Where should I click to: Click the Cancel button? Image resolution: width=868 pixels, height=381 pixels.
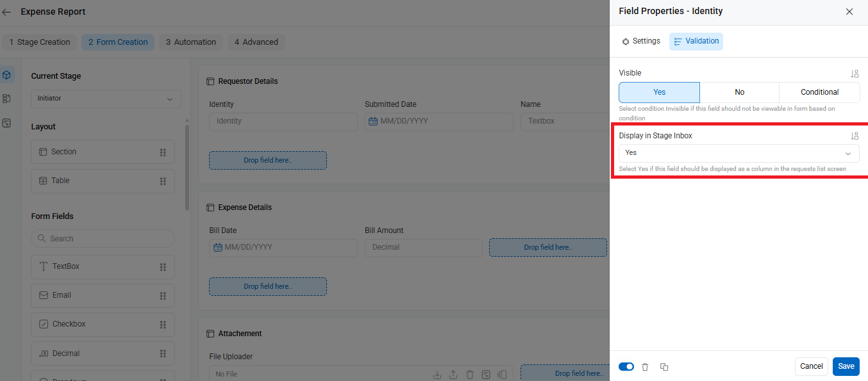coord(812,366)
